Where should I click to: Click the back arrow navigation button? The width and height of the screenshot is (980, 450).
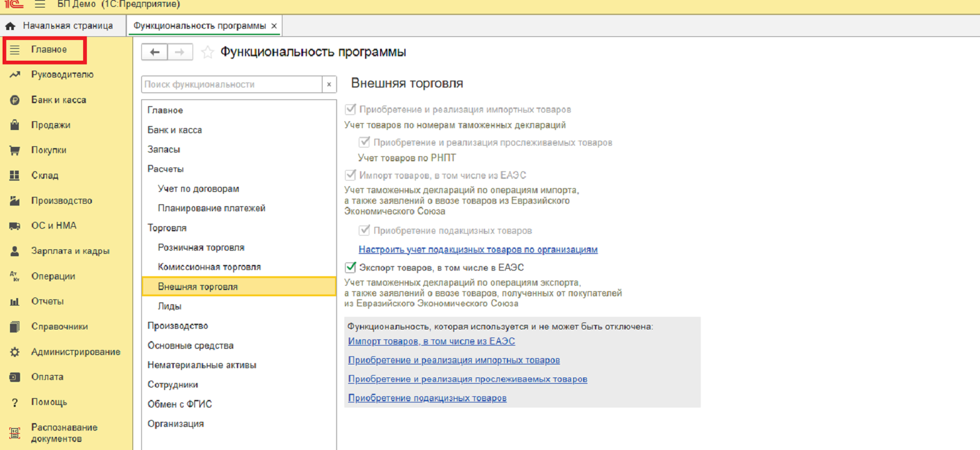pyautogui.click(x=155, y=52)
